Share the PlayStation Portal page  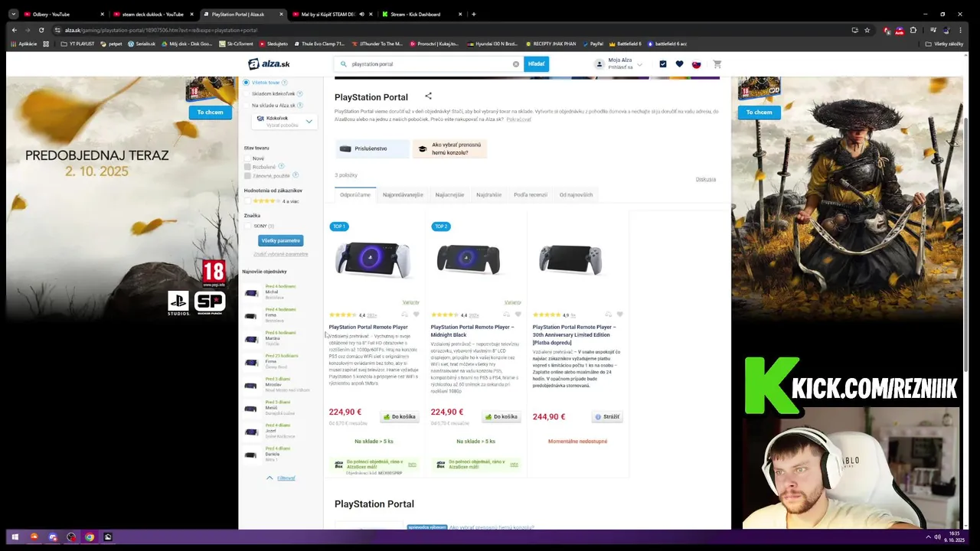[x=429, y=96]
